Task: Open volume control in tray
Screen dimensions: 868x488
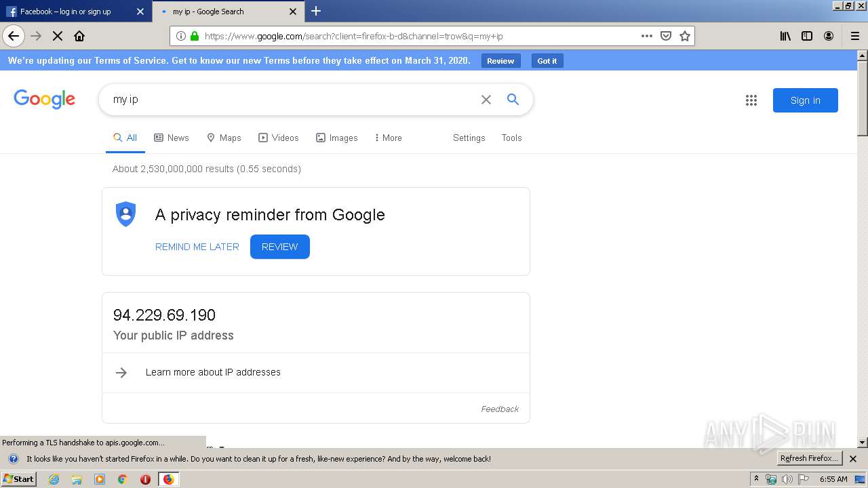Action: (x=787, y=479)
